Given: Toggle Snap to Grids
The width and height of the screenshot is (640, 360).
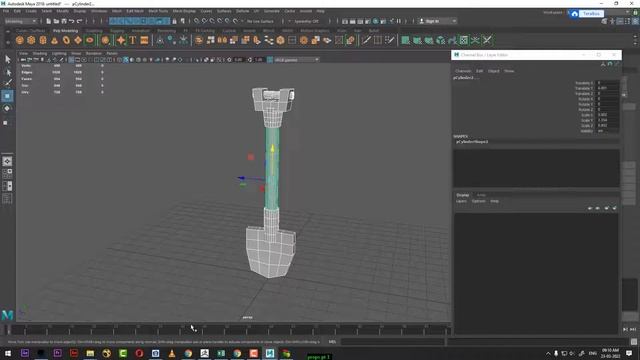Looking at the screenshot, I should pos(197,21).
